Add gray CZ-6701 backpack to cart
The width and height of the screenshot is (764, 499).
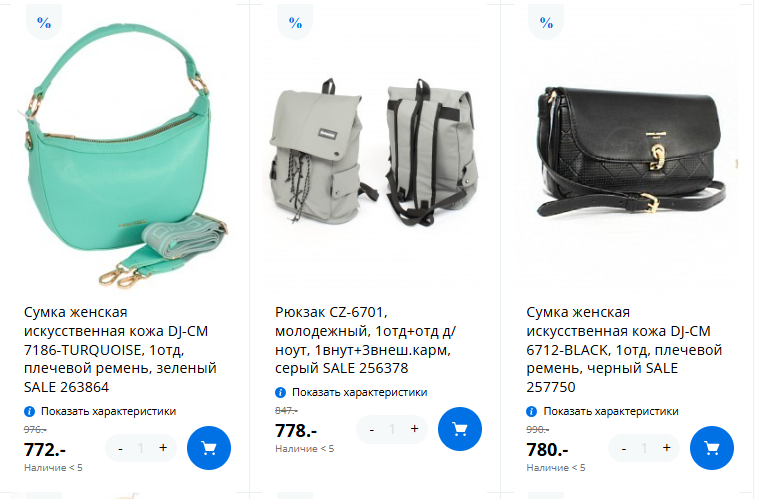pyautogui.click(x=459, y=429)
